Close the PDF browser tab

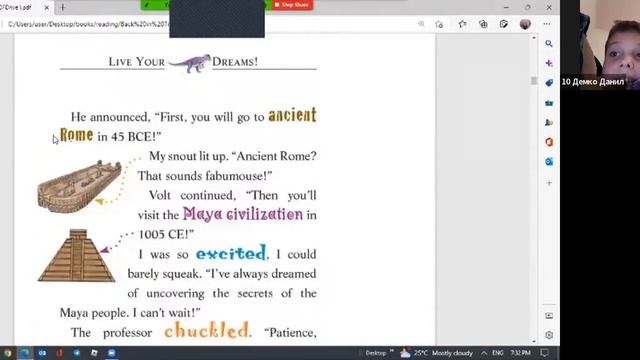[x=47, y=7]
